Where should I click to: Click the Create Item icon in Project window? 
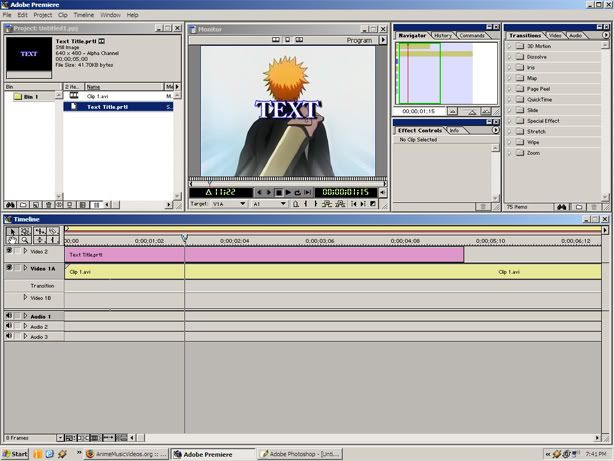(x=36, y=205)
